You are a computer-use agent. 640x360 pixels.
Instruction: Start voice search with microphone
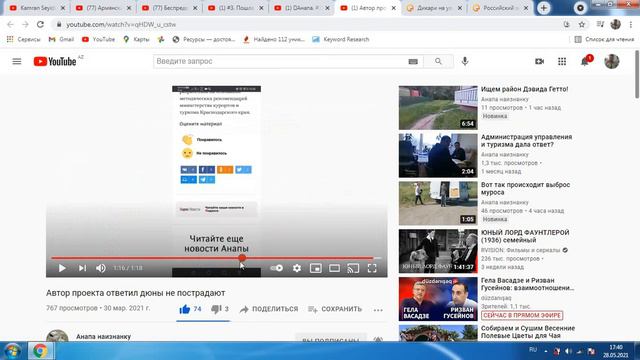pyautogui.click(x=465, y=61)
